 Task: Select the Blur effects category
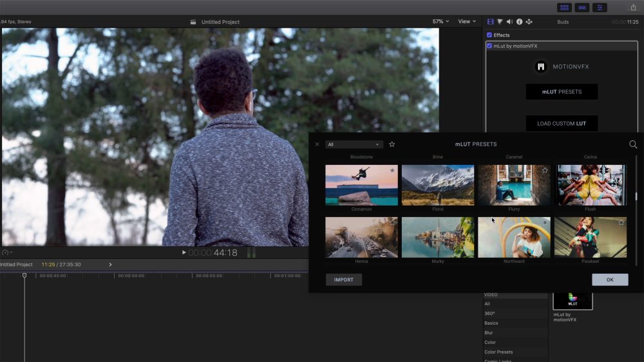tap(488, 332)
